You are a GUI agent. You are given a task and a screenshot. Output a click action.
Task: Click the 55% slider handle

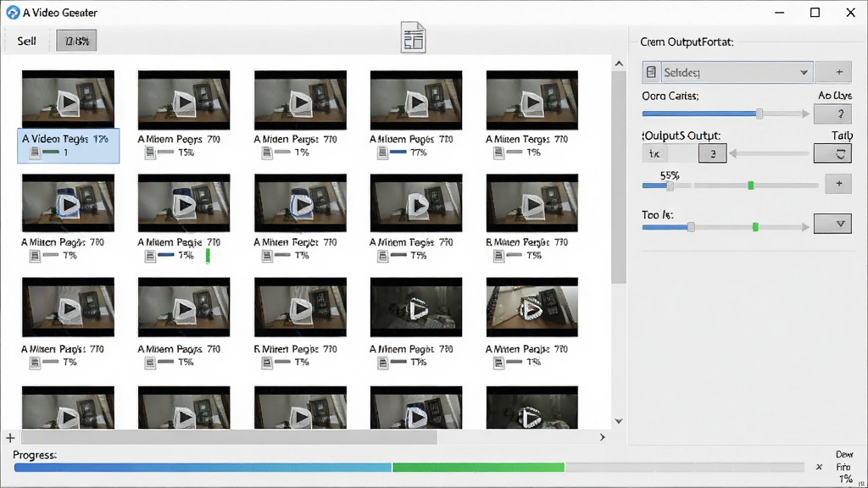(x=670, y=186)
